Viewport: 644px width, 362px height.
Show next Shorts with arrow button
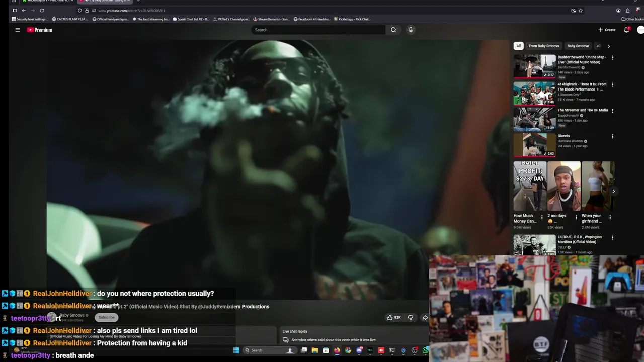point(613,191)
